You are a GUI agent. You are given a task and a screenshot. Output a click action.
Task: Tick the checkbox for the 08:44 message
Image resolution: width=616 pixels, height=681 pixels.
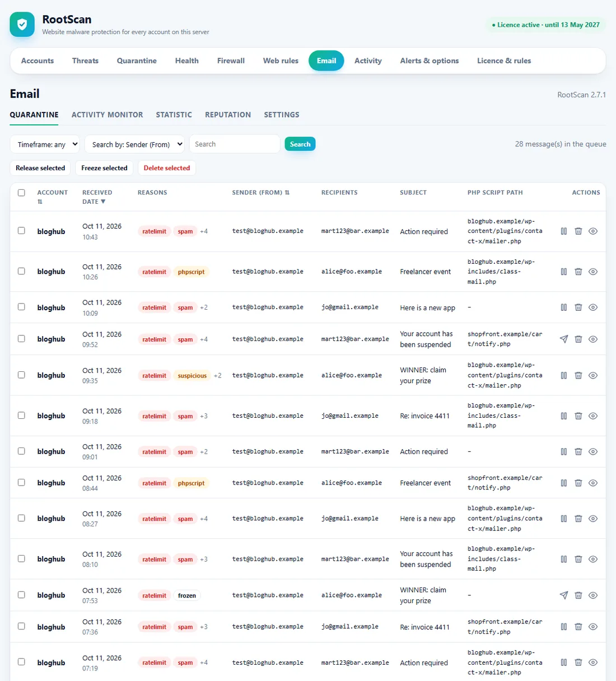pos(21,482)
